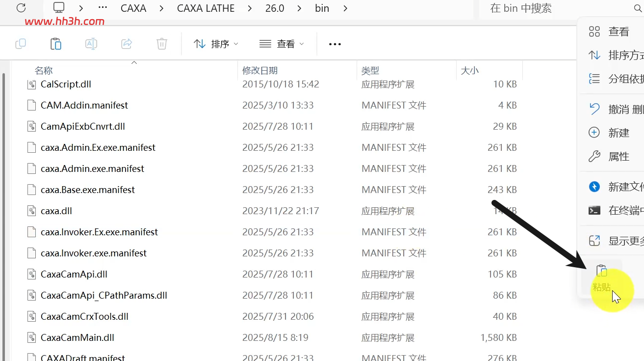644x361 pixels.
Task: Select the CAXADraft.manifest file
Action: 83,358
